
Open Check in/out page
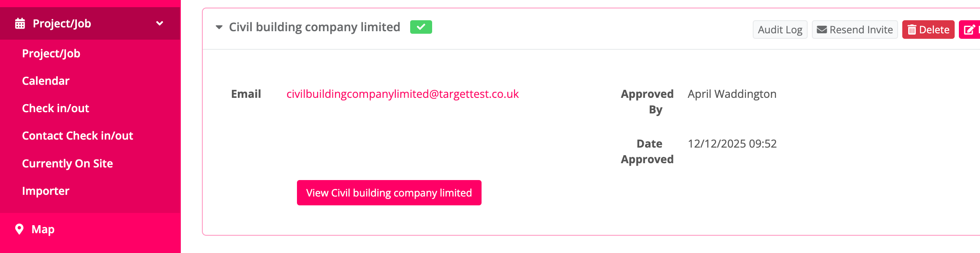coord(55,108)
